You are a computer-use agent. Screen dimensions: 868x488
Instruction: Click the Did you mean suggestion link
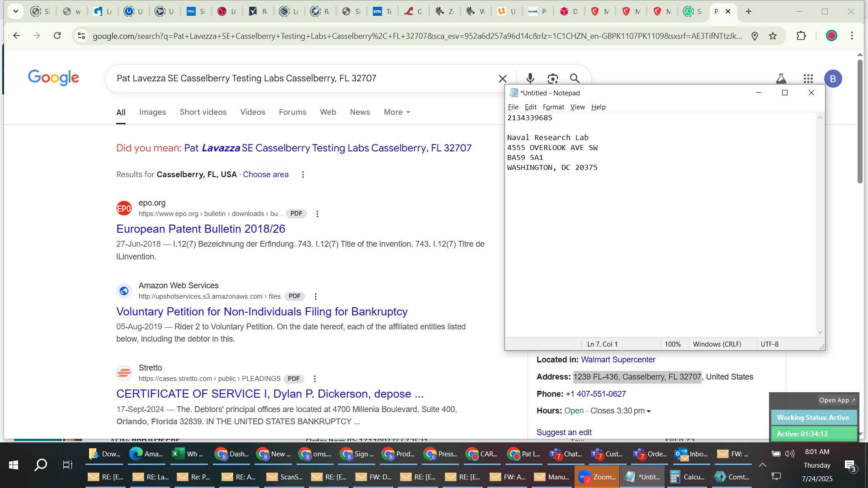point(328,148)
